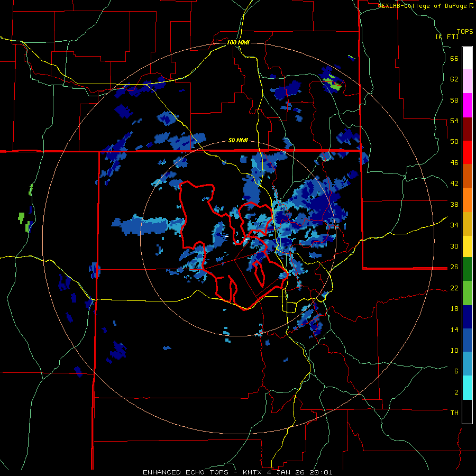
Task: Click the legend value 2
Action: point(456,392)
